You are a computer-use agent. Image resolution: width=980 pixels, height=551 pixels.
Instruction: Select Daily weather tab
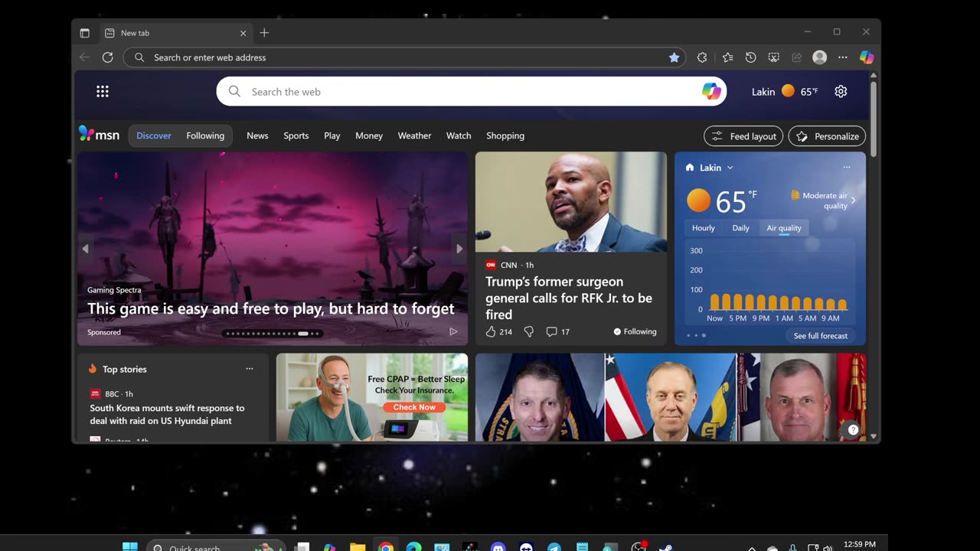click(x=740, y=228)
